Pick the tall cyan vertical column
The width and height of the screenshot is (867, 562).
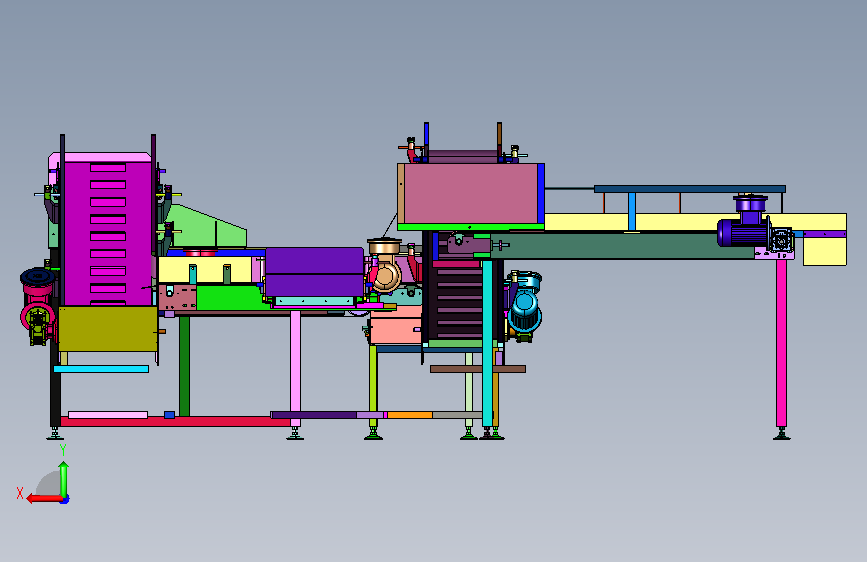click(x=487, y=343)
